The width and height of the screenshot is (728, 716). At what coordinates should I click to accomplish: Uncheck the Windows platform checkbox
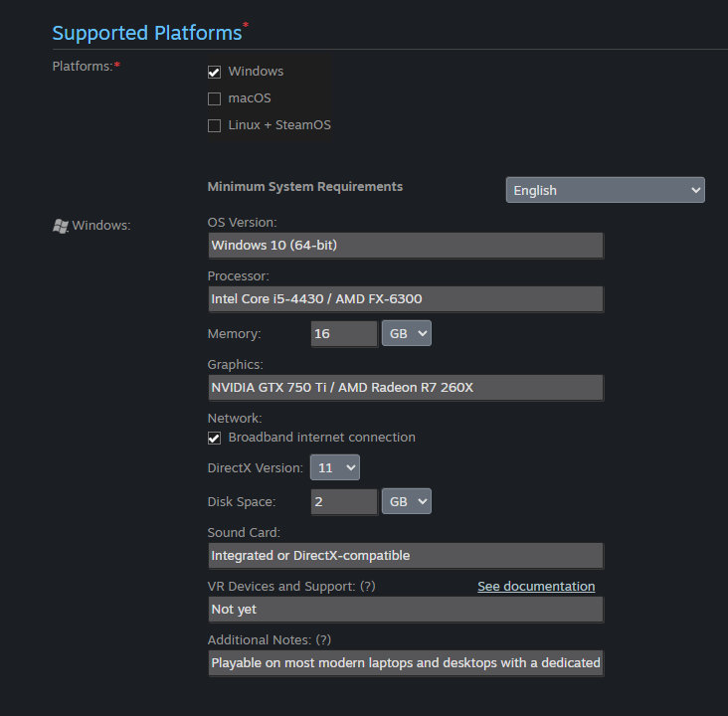[214, 72]
